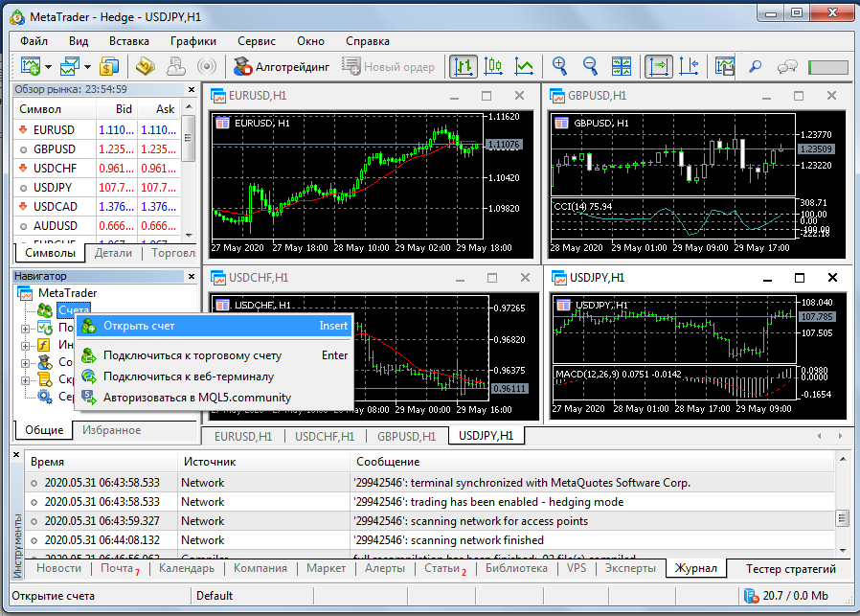Toggle chart auto scroll button
860x616 pixels.
click(658, 66)
